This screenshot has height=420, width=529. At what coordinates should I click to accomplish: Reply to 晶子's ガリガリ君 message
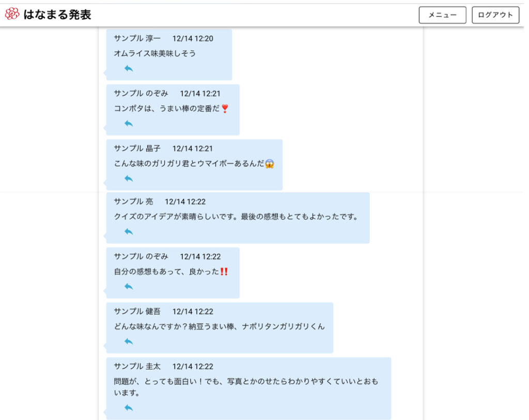129,178
